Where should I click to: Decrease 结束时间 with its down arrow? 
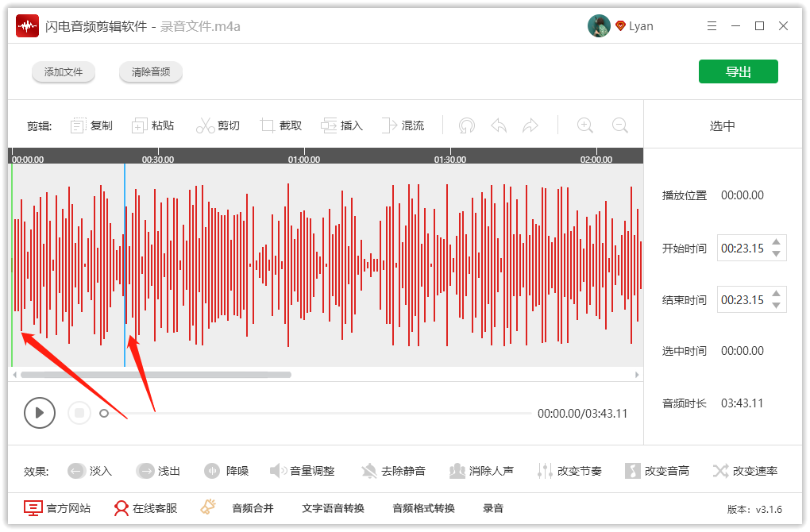pyautogui.click(x=776, y=306)
